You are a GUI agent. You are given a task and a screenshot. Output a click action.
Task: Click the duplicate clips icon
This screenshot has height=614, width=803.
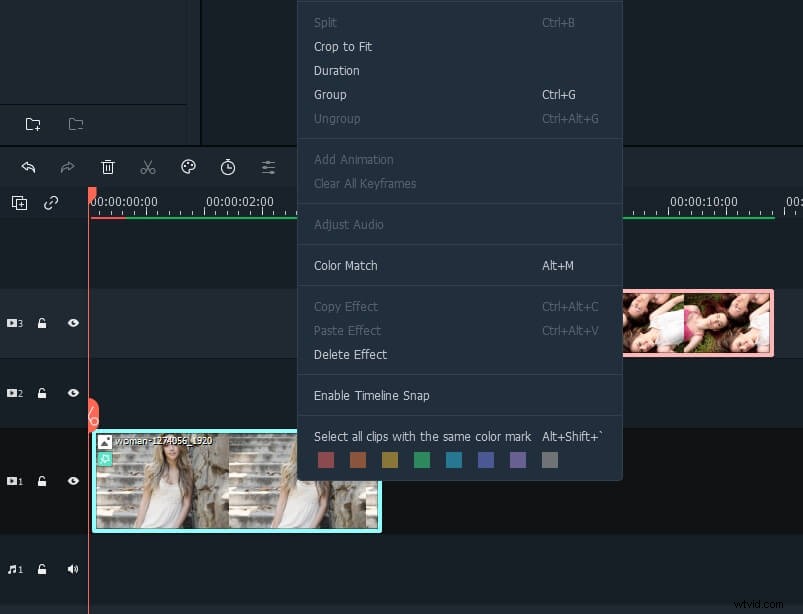19,202
